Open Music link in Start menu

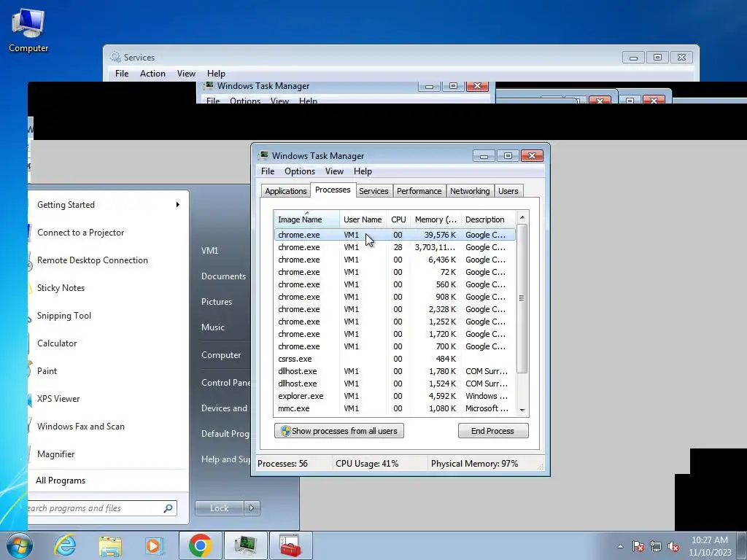[212, 327]
